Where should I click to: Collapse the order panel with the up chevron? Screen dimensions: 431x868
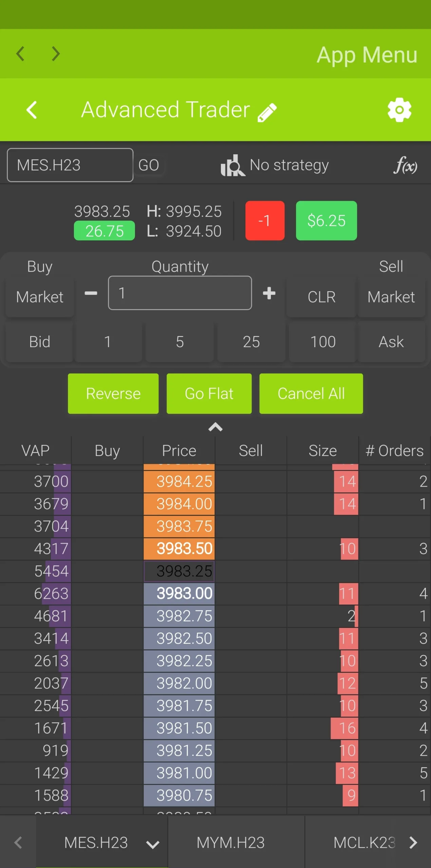pyautogui.click(x=215, y=427)
